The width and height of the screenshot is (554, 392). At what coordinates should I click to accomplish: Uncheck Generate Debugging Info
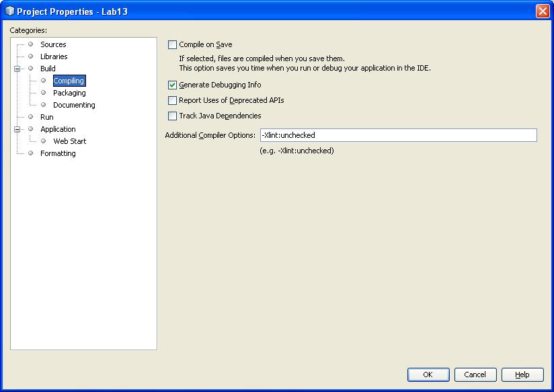coord(172,85)
